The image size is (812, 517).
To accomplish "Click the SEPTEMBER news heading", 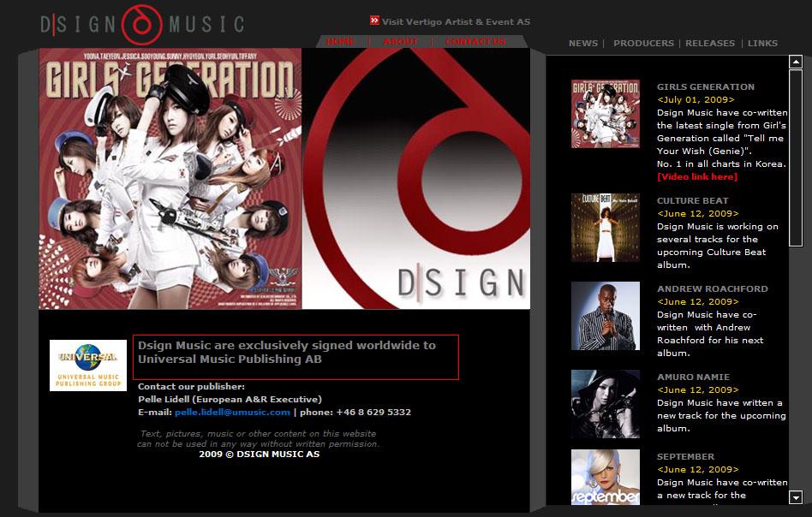I will 685,457.
